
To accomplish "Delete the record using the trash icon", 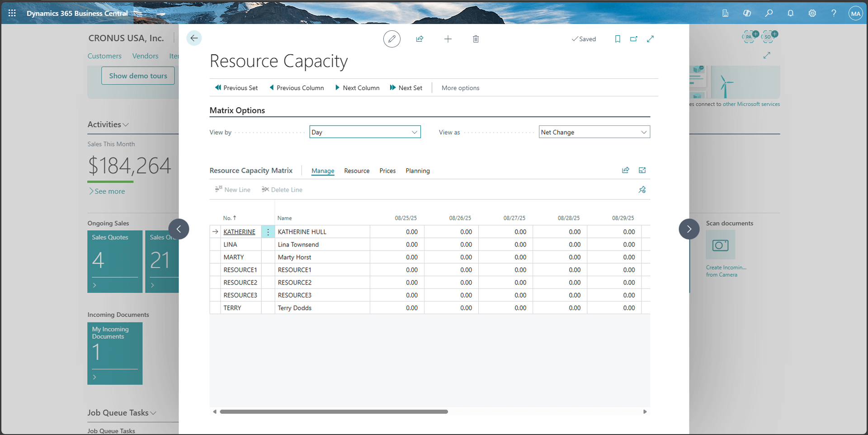I will tap(476, 39).
